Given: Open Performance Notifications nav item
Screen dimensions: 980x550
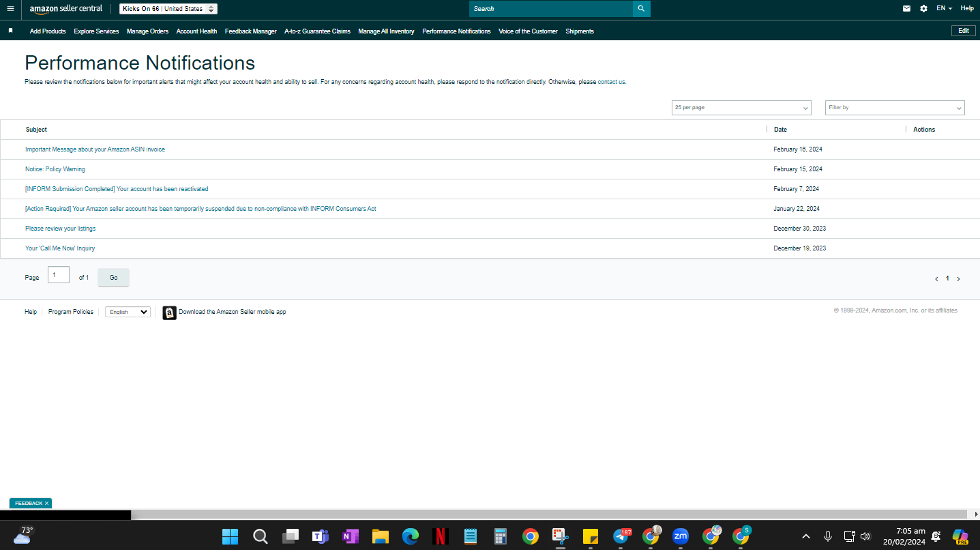Looking at the screenshot, I should [x=456, y=31].
